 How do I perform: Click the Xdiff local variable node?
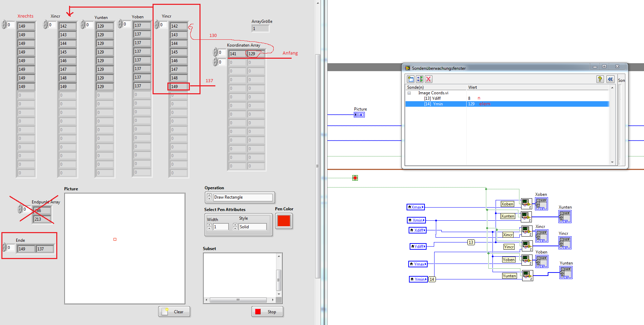pos(418,230)
